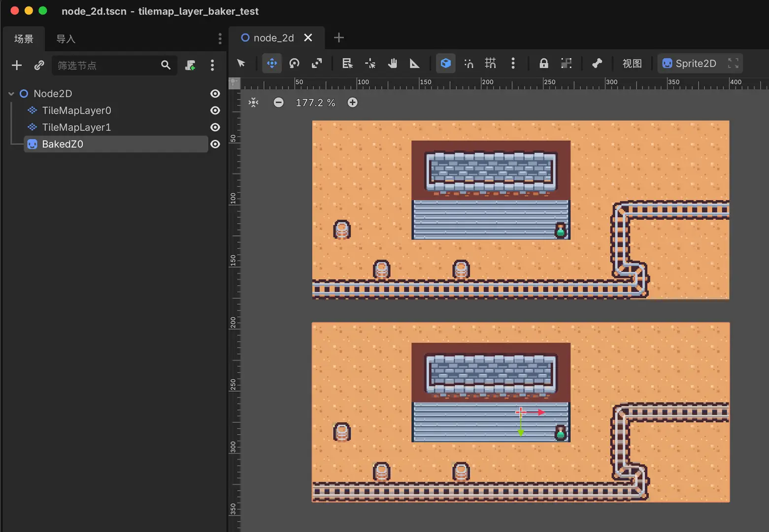This screenshot has height=532, width=769.
Task: Toggle smart snap cube icon
Action: [446, 63]
